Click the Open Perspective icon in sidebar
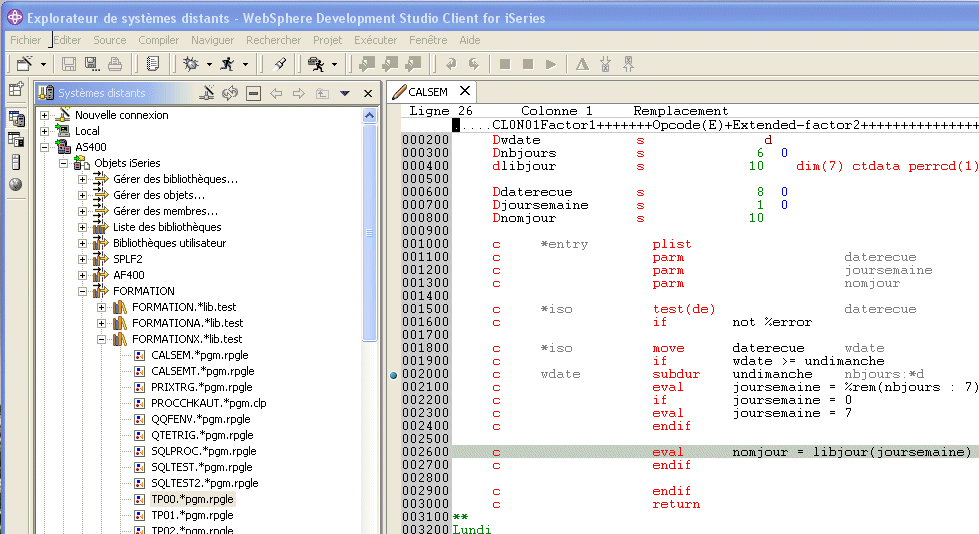The width and height of the screenshot is (979, 534). (x=16, y=89)
